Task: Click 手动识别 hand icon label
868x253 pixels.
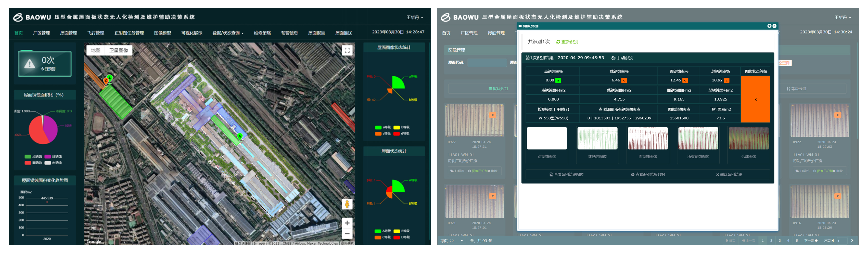Action: pos(622,58)
